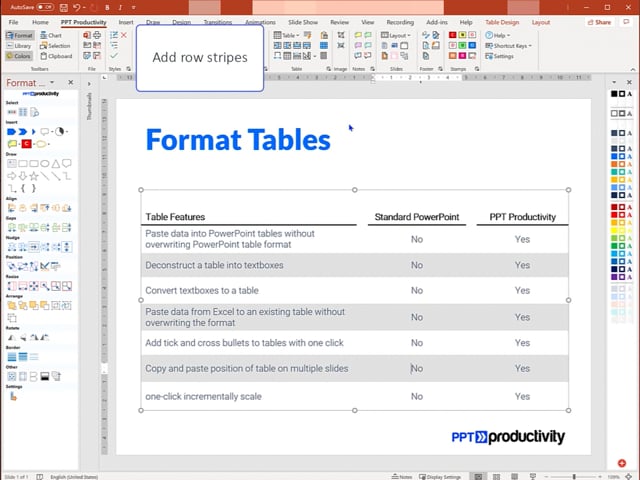The height and width of the screenshot is (480, 640).
Task: Toggle the Format toolbar button
Action: pos(20,36)
